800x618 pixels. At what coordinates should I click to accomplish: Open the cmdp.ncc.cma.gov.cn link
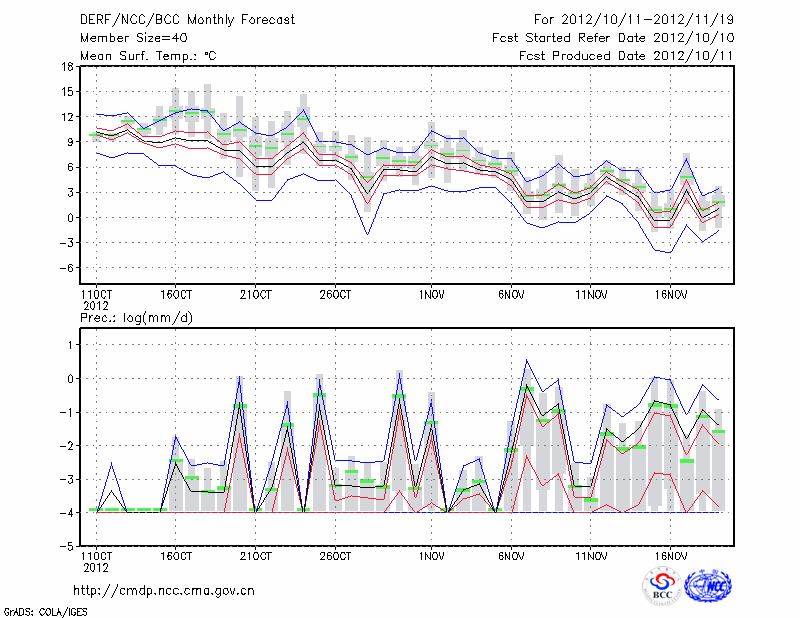pyautogui.click(x=165, y=590)
